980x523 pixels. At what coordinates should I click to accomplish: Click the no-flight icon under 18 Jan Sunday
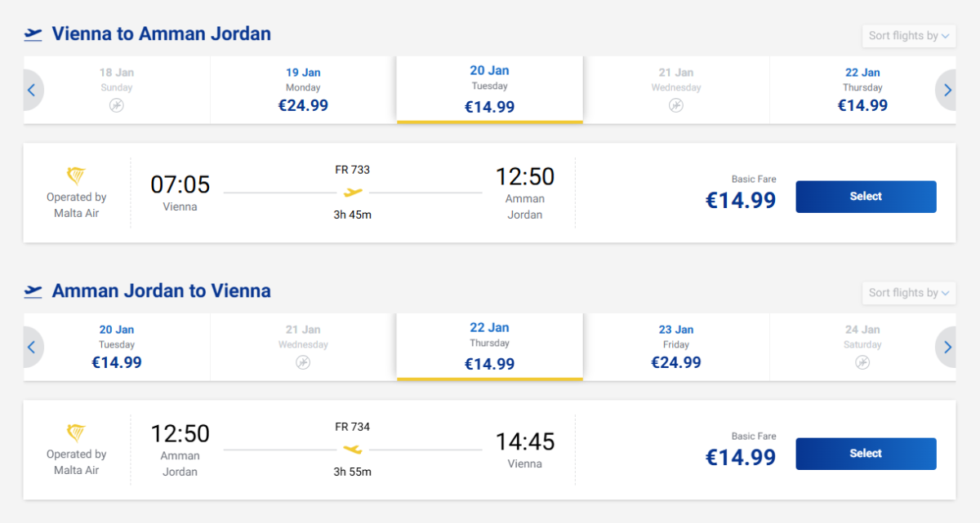(x=117, y=105)
